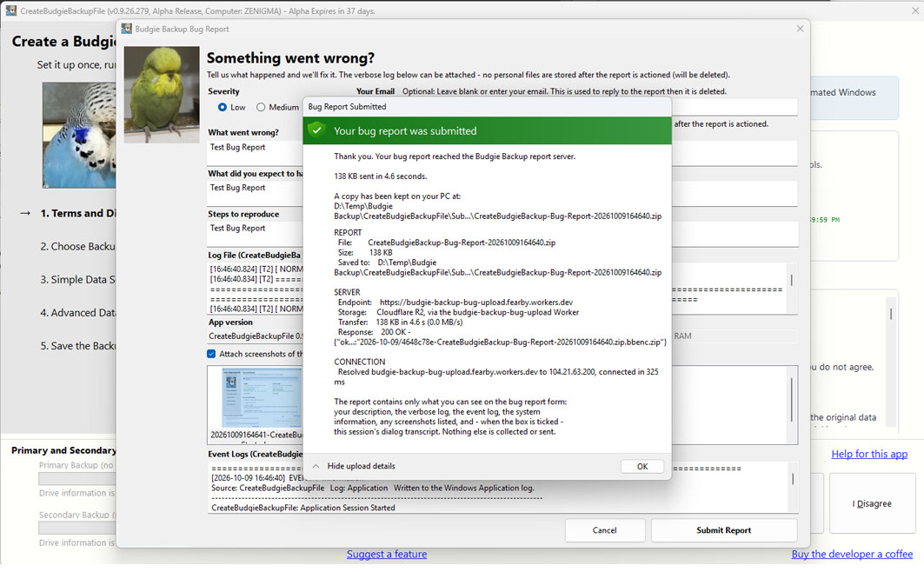Click the app icon in the CreateBudgieBackupFile title bar

[x=10, y=10]
